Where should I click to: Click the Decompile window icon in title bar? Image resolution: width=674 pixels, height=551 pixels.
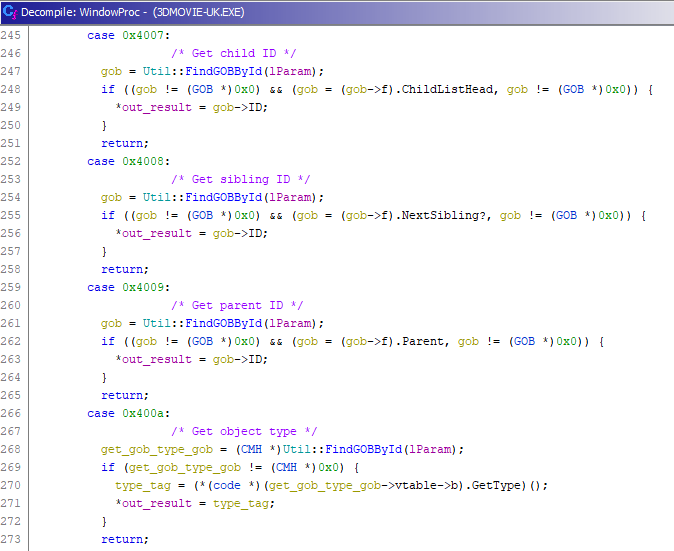[9, 12]
